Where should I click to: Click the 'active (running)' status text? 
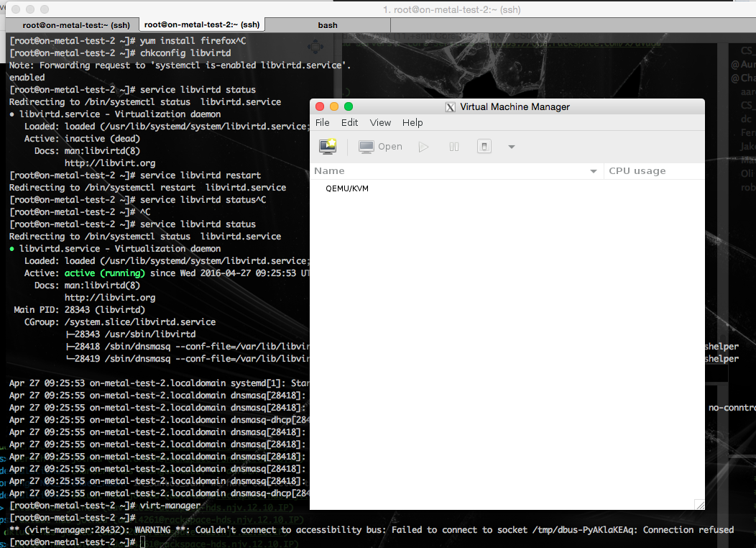click(105, 273)
